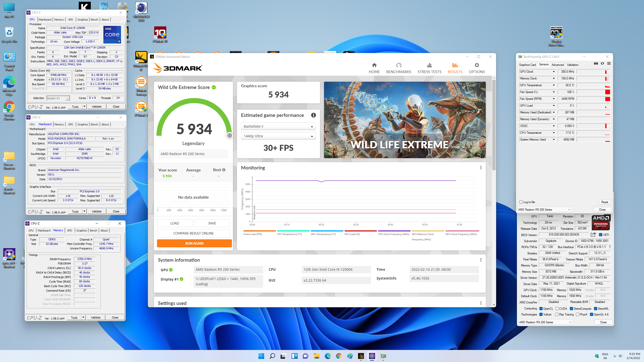644x362 pixels.
Task: Click the GPU-Z BIOS share/export icon
Action: tap(593, 234)
